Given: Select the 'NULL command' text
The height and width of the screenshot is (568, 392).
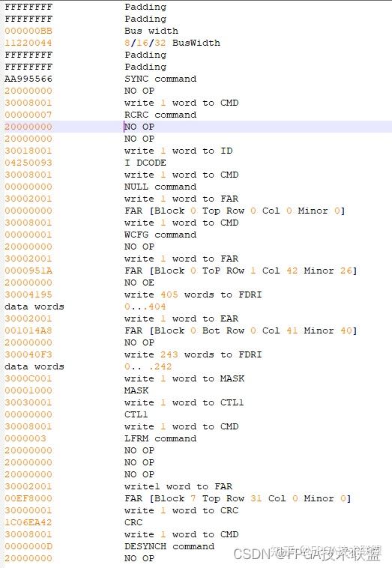Looking at the screenshot, I should point(160,187).
